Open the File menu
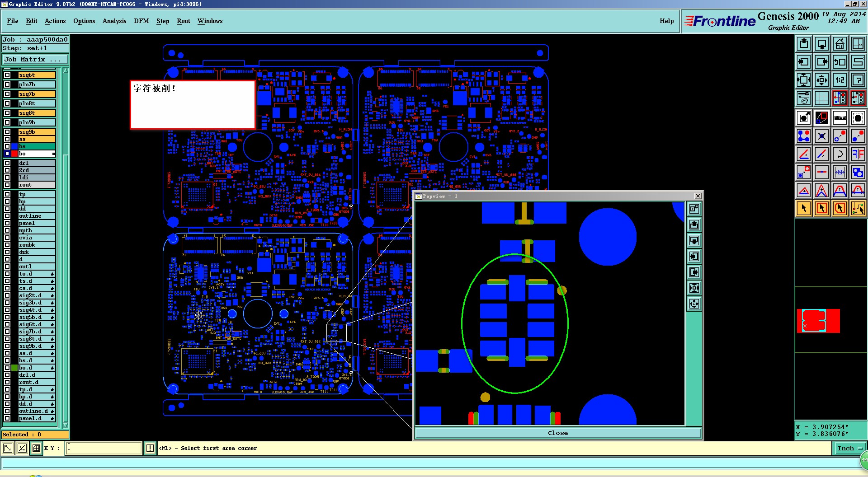Image resolution: width=868 pixels, height=477 pixels. pos(13,21)
